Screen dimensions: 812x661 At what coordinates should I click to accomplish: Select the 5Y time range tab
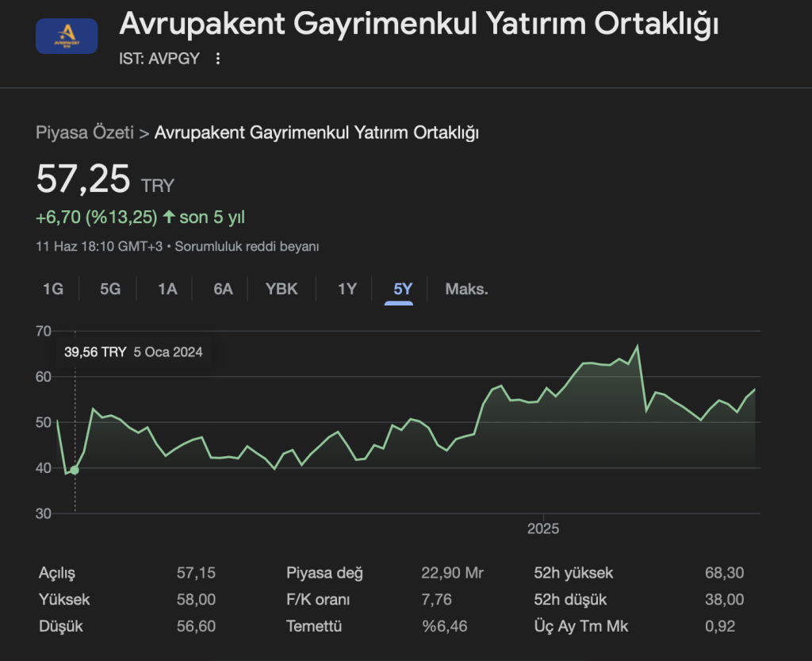coord(403,289)
